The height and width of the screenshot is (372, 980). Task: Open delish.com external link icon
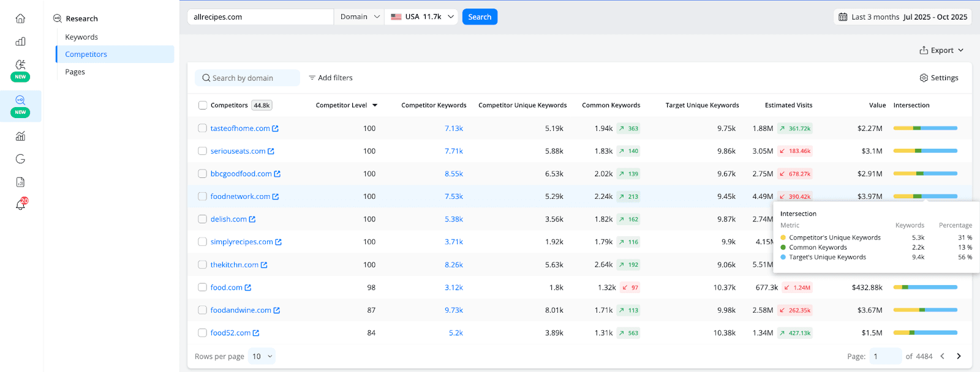click(252, 219)
